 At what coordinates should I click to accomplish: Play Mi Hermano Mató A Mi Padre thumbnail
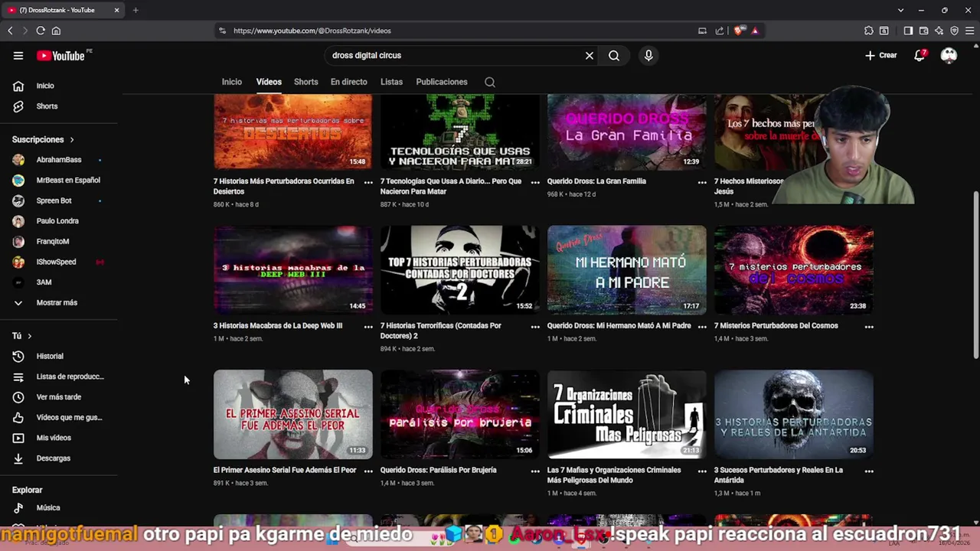tap(627, 269)
